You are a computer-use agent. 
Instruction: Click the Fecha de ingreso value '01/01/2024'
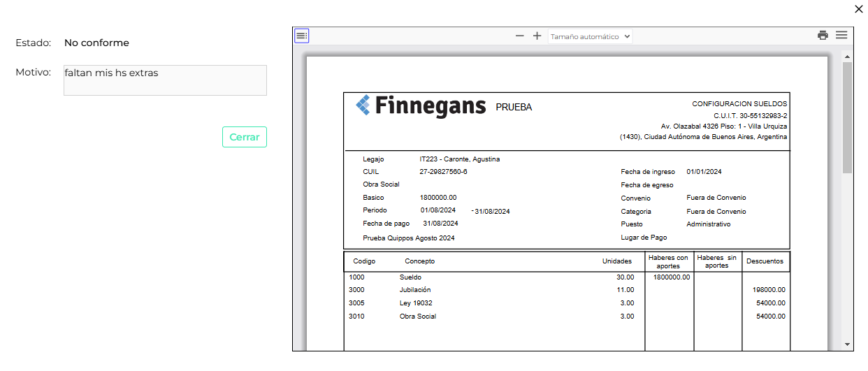click(x=704, y=172)
